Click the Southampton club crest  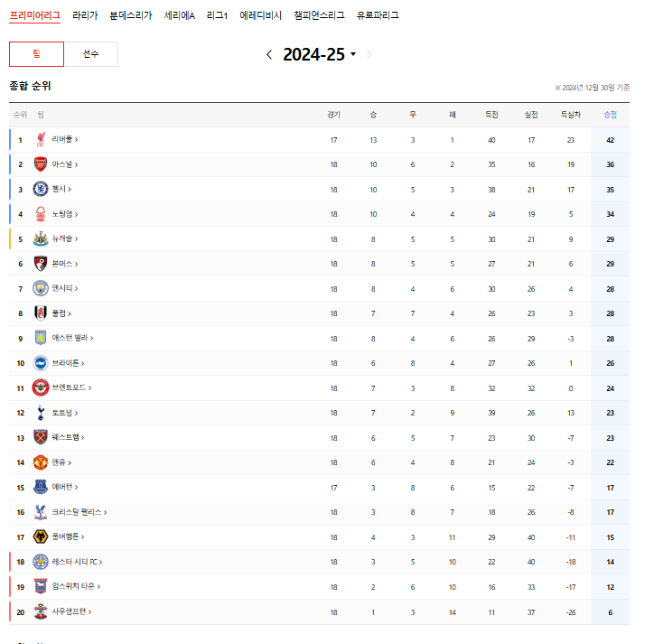(x=41, y=611)
